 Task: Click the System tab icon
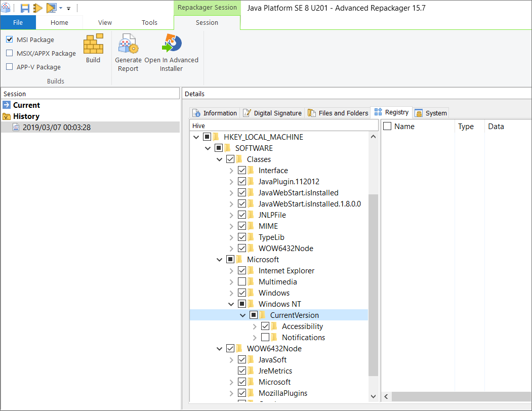click(419, 113)
